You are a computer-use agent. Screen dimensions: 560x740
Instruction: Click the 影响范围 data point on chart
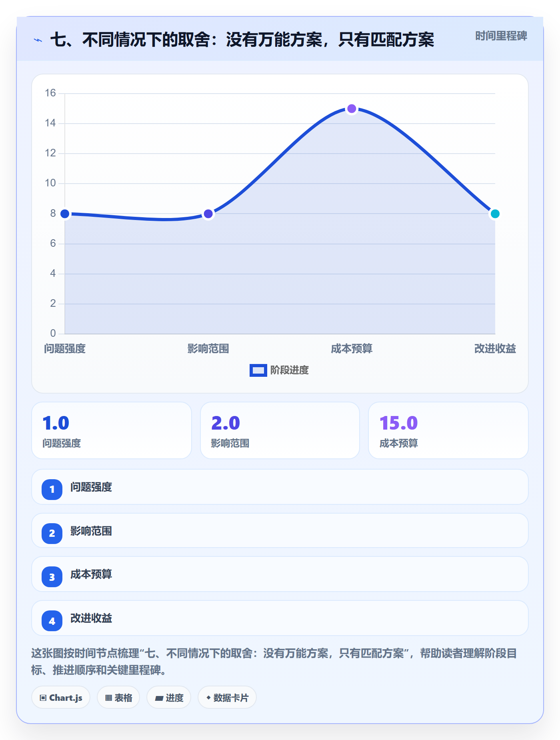[x=208, y=214]
